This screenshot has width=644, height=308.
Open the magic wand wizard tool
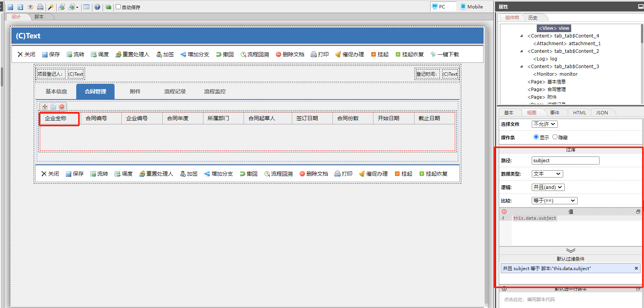pos(51,7)
